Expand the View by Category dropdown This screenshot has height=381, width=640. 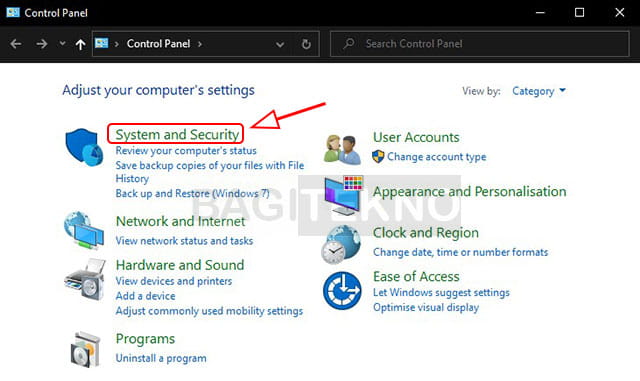(539, 91)
